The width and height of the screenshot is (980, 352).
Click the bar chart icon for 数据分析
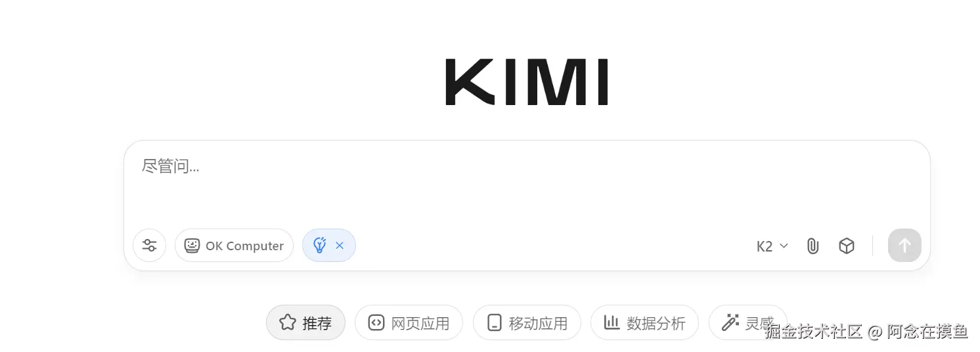pos(612,322)
